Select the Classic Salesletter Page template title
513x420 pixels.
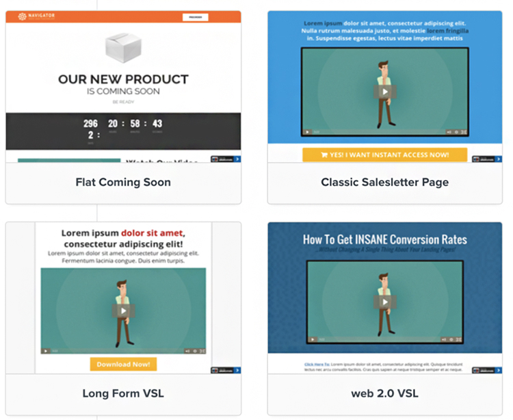pyautogui.click(x=384, y=183)
